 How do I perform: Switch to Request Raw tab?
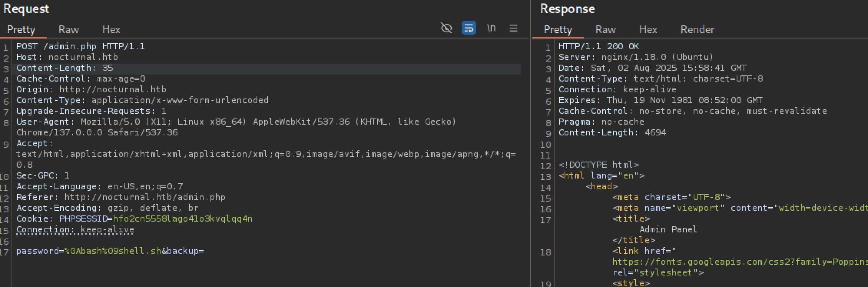(x=69, y=30)
